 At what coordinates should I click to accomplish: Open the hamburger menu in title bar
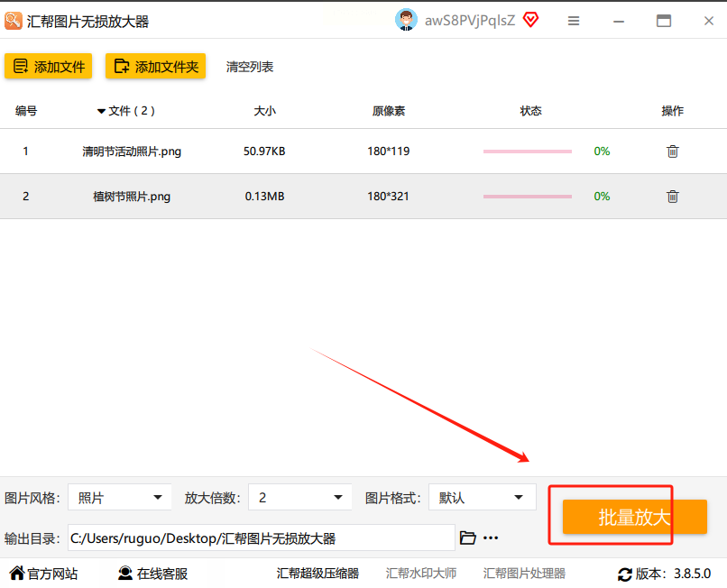574,21
